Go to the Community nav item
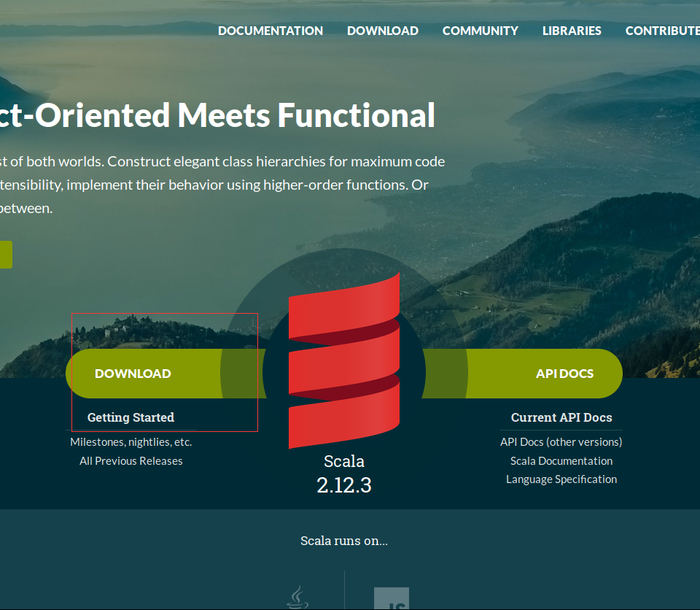Image resolution: width=700 pixels, height=610 pixels. pyautogui.click(x=480, y=31)
